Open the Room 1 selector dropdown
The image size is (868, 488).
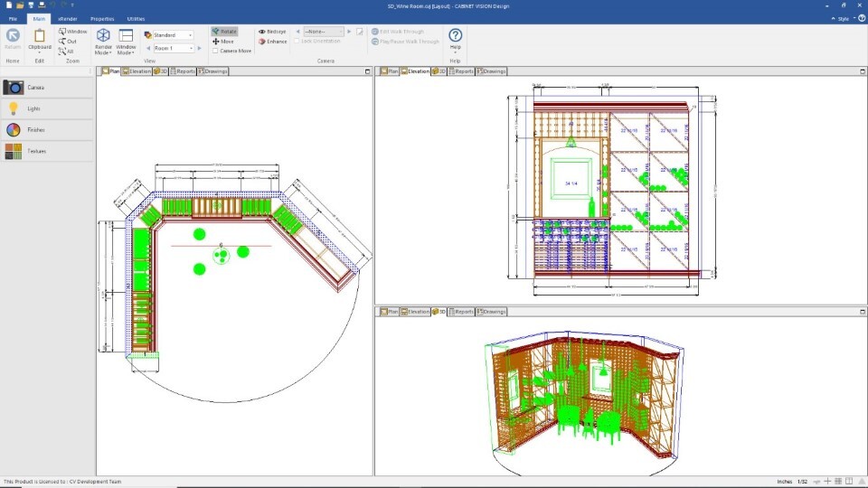tap(174, 48)
